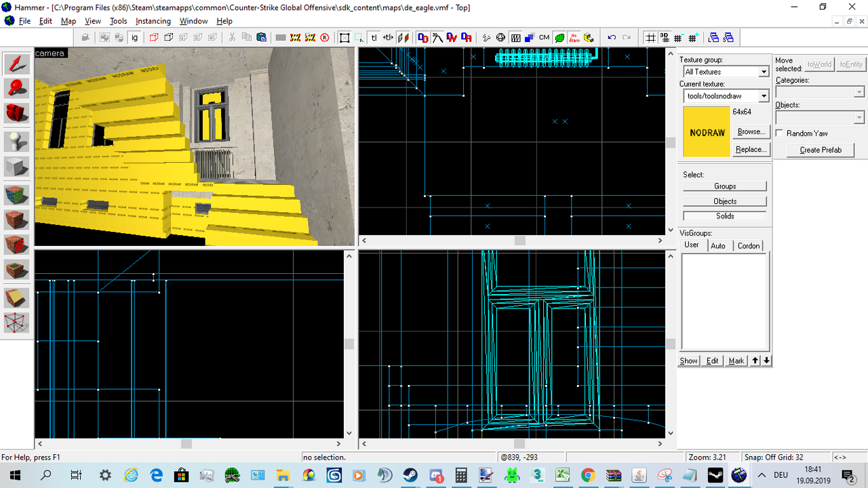Click the VisGroup move up arrow
The image size is (868, 488).
coord(755,361)
